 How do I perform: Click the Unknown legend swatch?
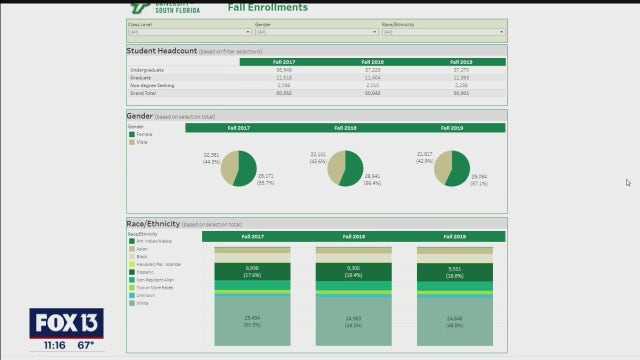pos(132,296)
